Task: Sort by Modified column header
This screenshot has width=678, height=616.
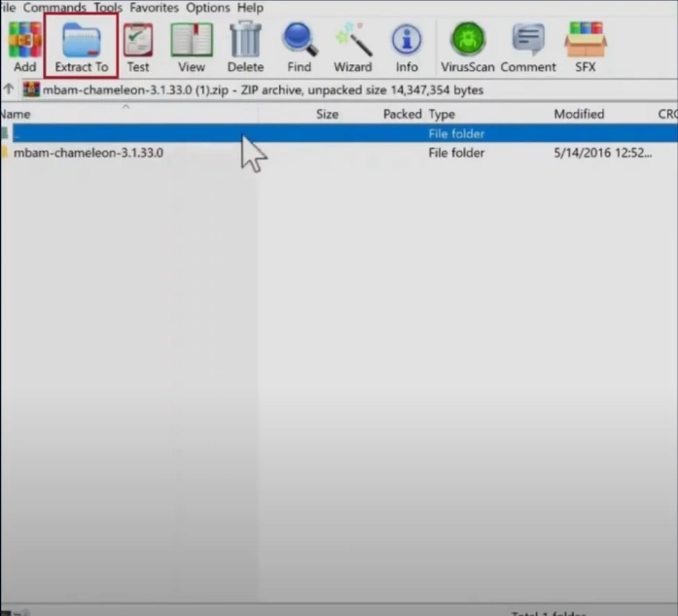Action: (x=579, y=114)
